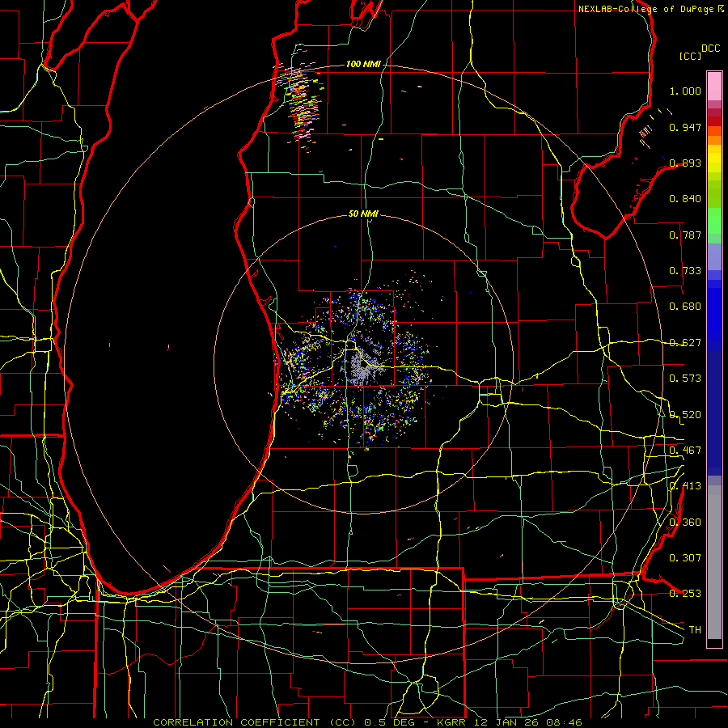Click the pink-yellow echo streaks near the 100 NMI ring

coord(302,99)
